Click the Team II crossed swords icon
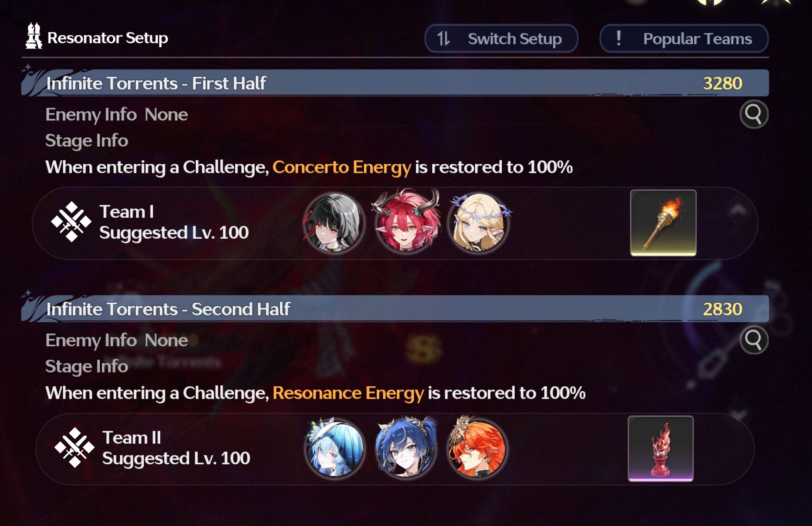Viewport: 812px width, 526px height. click(x=75, y=448)
